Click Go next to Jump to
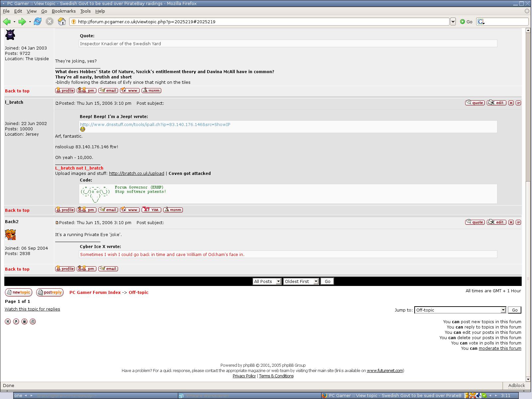The height and width of the screenshot is (399, 532). [515, 310]
